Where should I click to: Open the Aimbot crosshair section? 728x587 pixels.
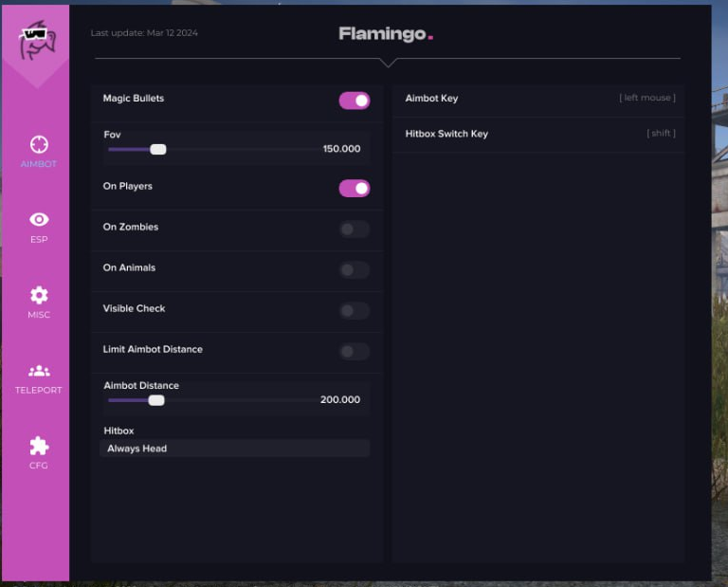point(39,144)
